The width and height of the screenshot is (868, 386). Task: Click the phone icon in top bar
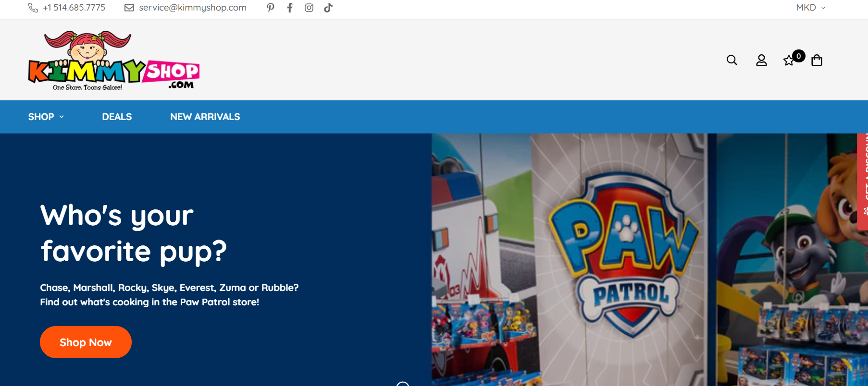point(33,8)
